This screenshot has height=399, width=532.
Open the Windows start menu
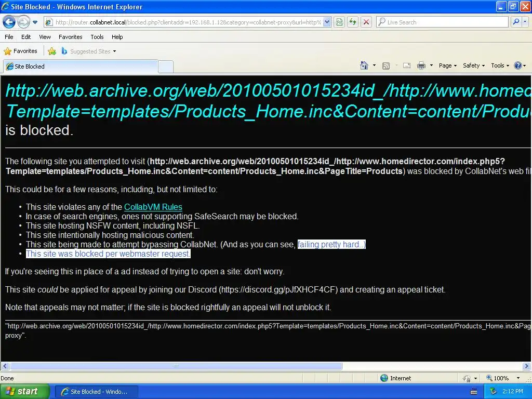(x=24, y=392)
